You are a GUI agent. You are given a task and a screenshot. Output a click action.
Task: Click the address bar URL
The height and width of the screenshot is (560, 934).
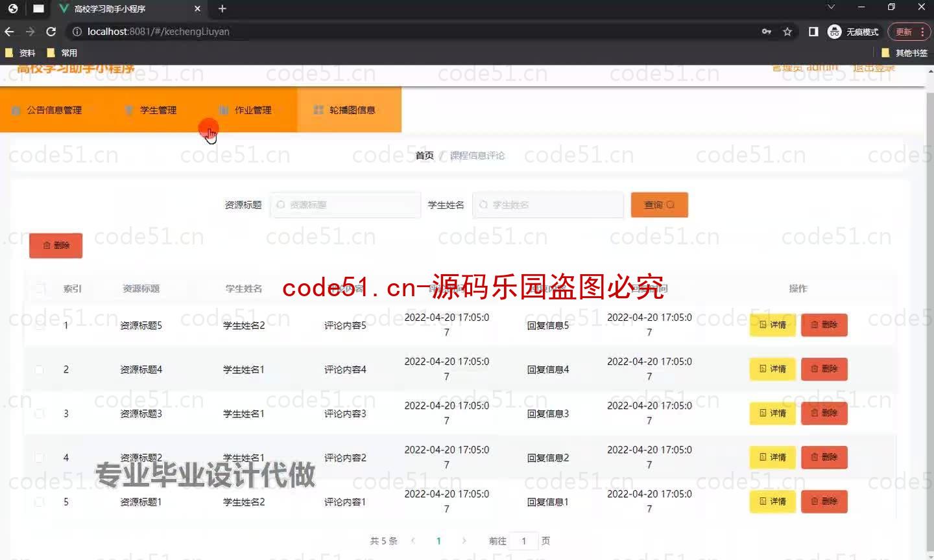point(158,31)
